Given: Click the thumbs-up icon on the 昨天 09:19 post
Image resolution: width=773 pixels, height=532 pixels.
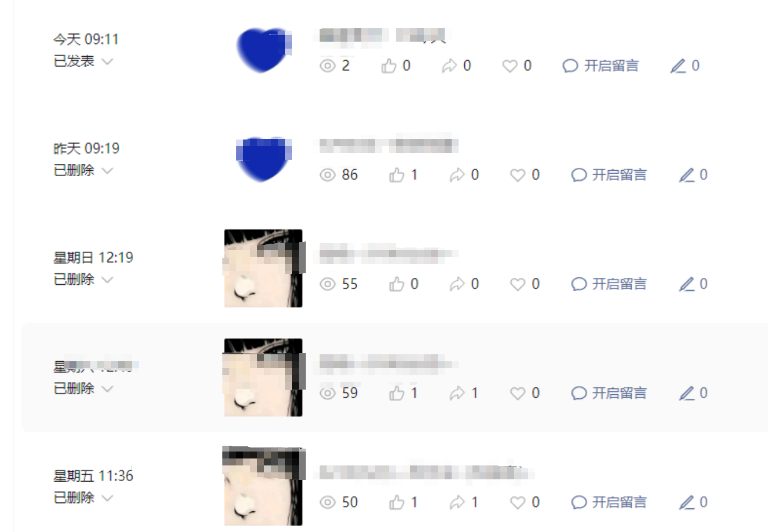Looking at the screenshot, I should [397, 175].
